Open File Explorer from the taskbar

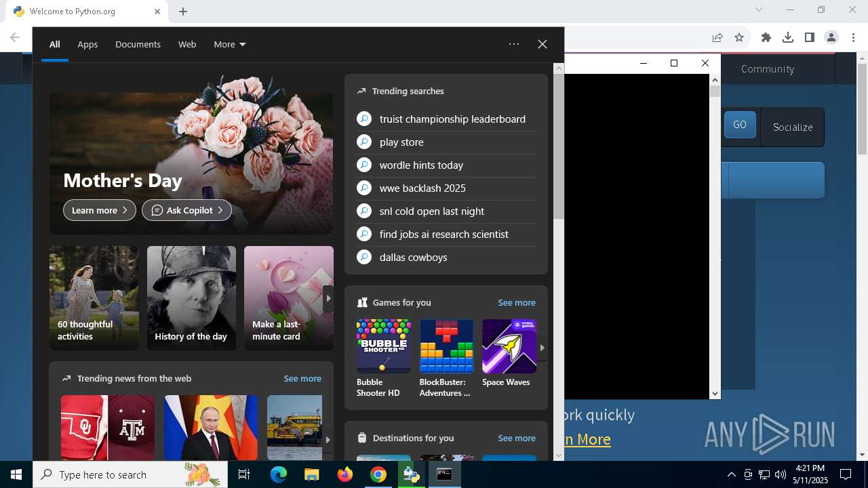pos(311,475)
